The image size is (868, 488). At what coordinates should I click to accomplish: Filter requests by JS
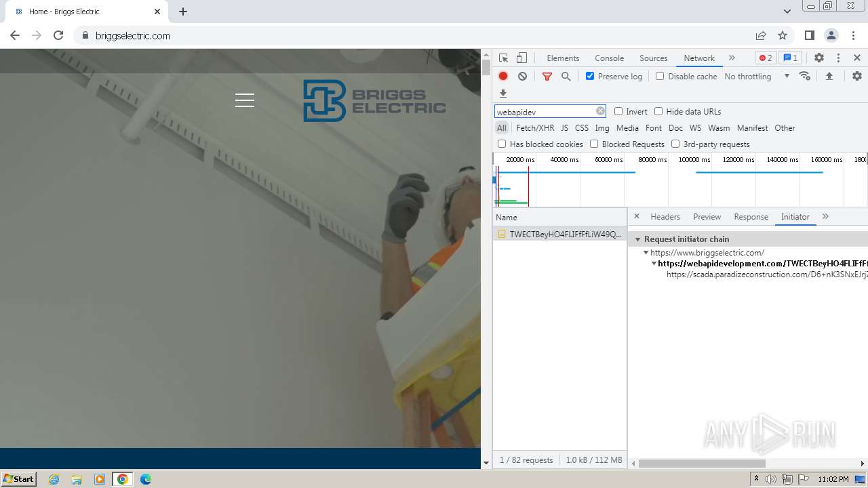[564, 127]
